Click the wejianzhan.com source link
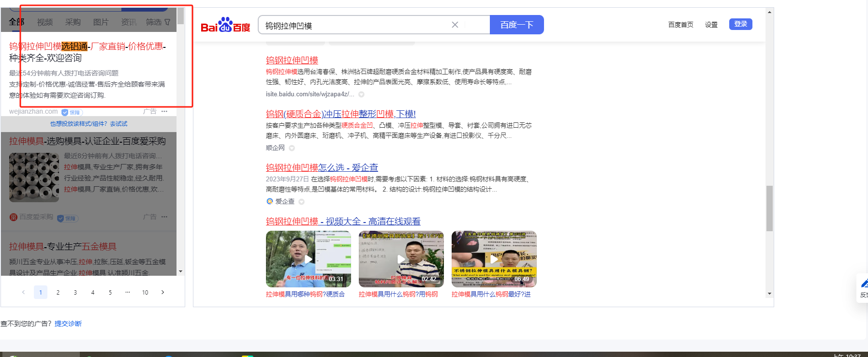Viewport: 868px width, 357px height. click(x=33, y=111)
